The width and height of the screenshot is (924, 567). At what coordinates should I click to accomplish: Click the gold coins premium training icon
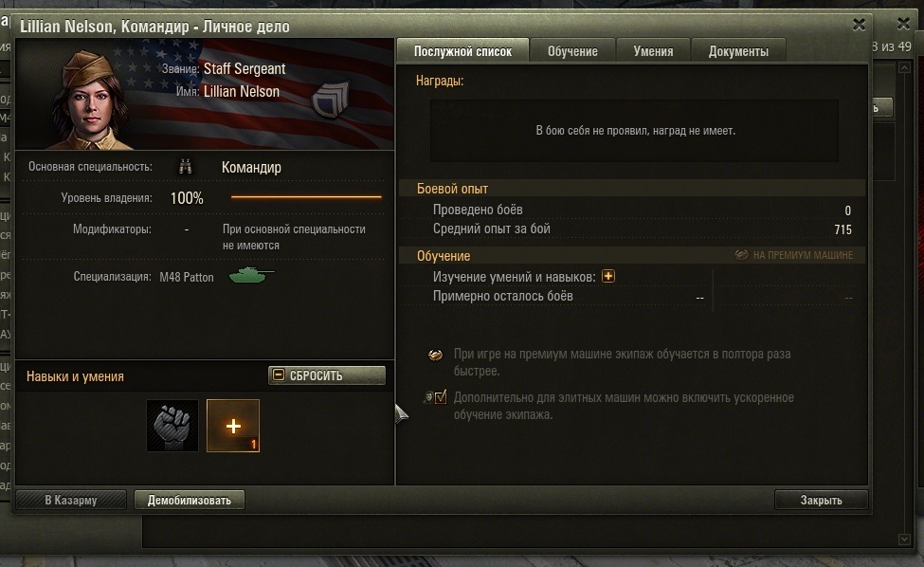pyautogui.click(x=436, y=355)
